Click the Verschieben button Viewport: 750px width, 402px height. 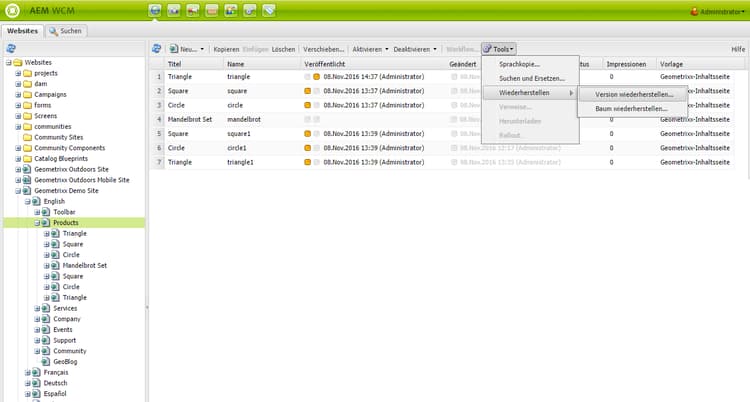point(323,49)
